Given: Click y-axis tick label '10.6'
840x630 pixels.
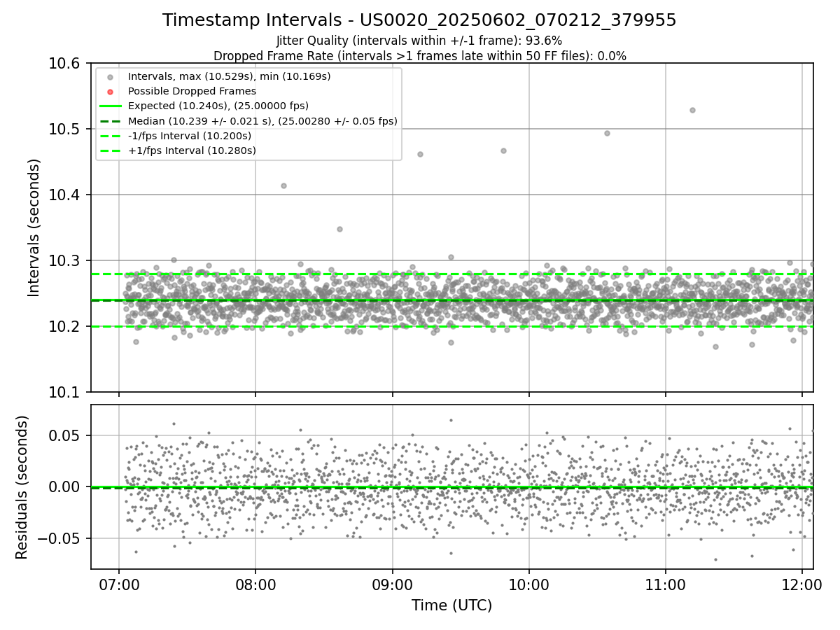Looking at the screenshot, I should [64, 64].
